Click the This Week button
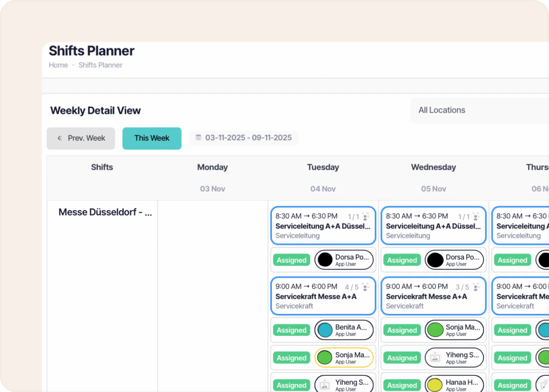This screenshot has width=549, height=392. point(152,138)
